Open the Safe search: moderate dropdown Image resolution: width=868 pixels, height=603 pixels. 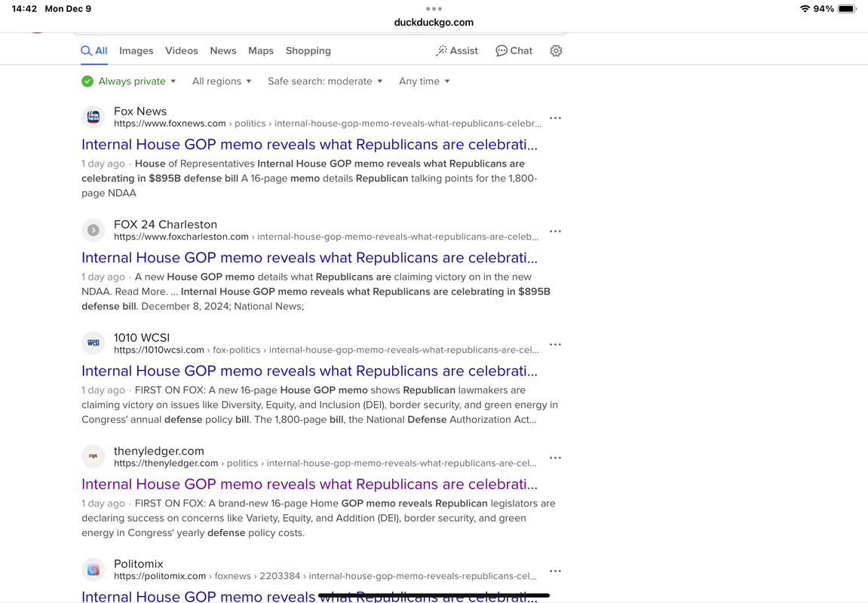coord(325,81)
